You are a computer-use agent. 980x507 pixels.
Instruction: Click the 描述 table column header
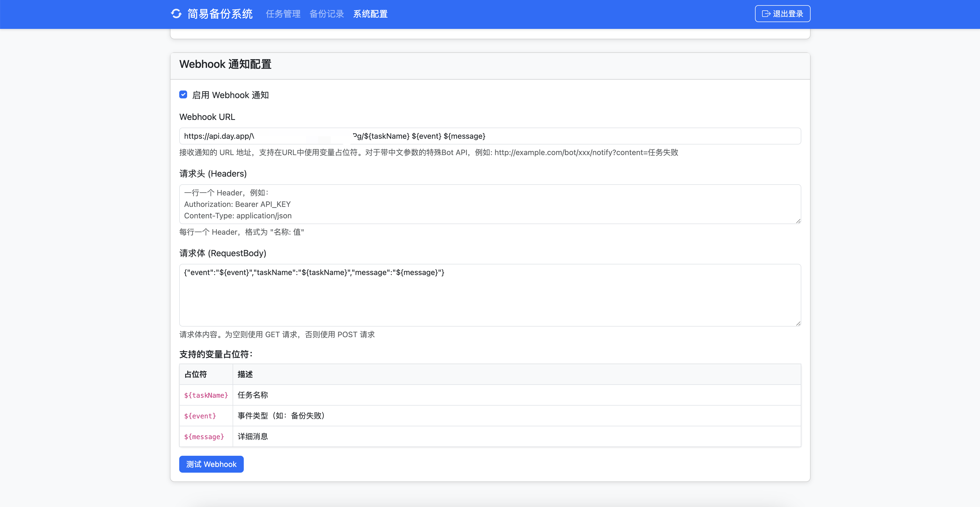(x=245, y=375)
